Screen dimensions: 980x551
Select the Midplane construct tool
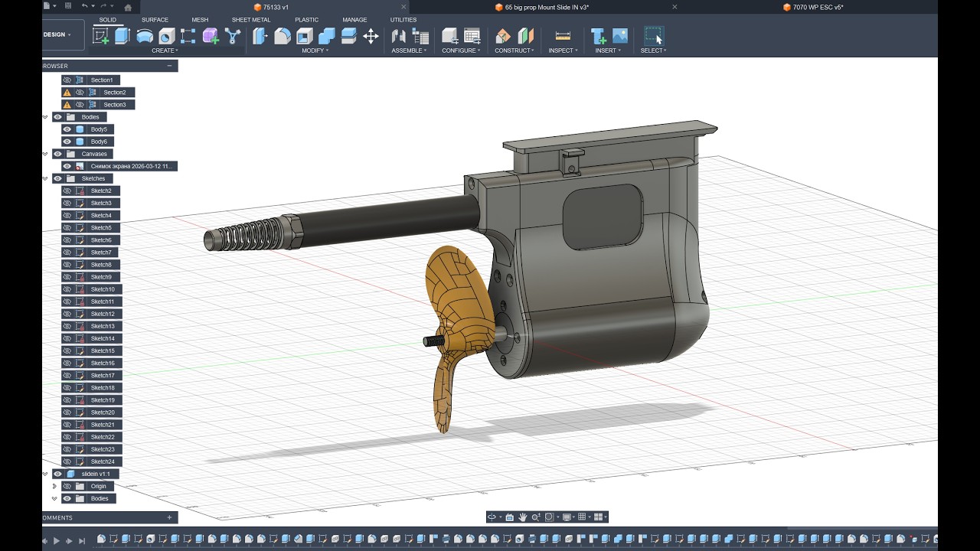click(x=525, y=36)
